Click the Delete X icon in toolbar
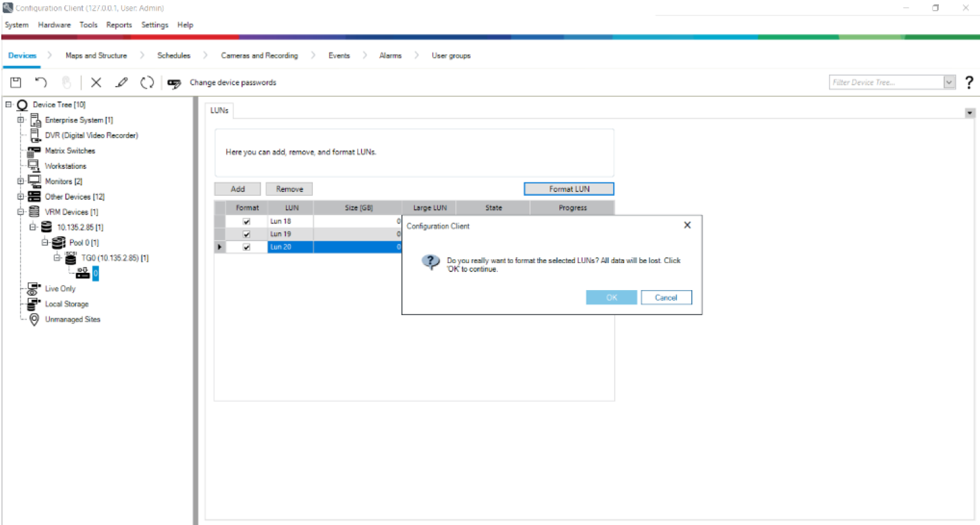This screenshot has width=980, height=525. pos(96,82)
